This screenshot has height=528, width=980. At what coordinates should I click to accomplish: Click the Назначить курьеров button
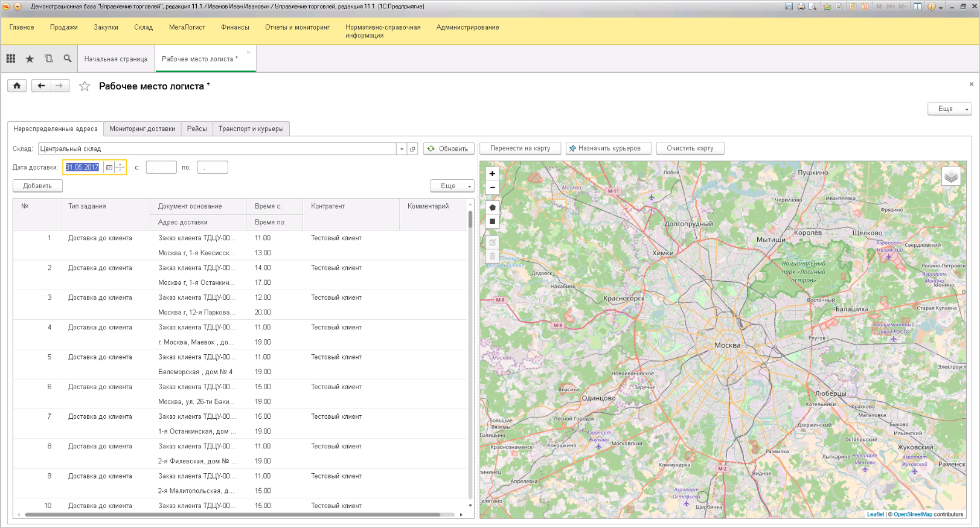click(x=608, y=148)
